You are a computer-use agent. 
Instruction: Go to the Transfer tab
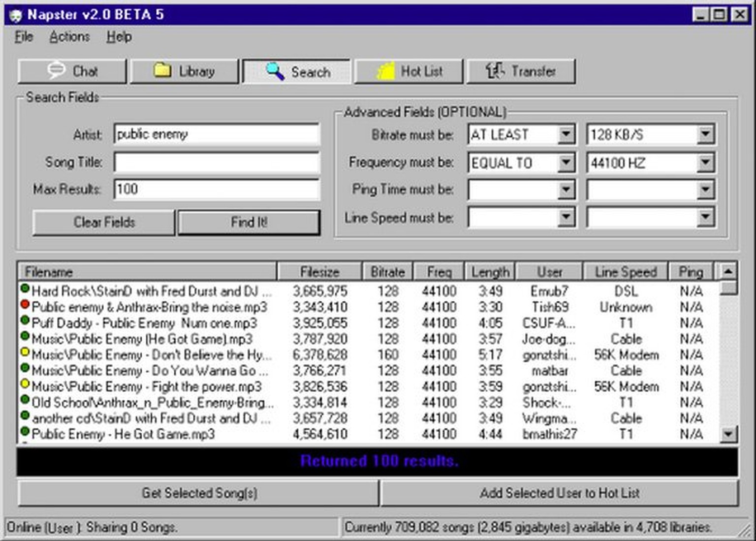tap(521, 71)
